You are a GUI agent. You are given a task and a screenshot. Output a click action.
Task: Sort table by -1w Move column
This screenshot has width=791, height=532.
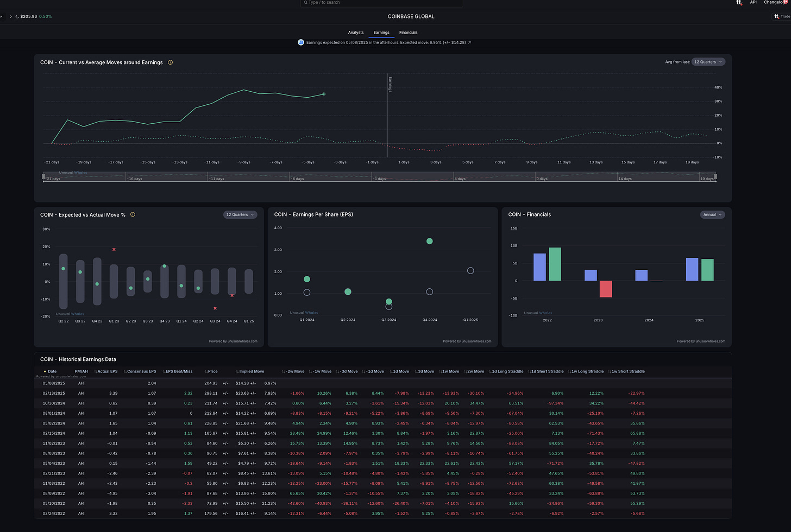[320, 371]
